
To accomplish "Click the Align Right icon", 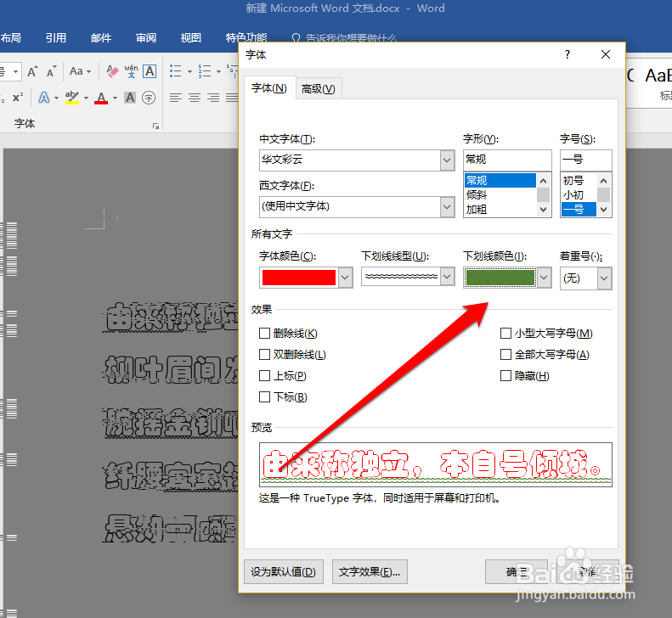I will 213,98.
